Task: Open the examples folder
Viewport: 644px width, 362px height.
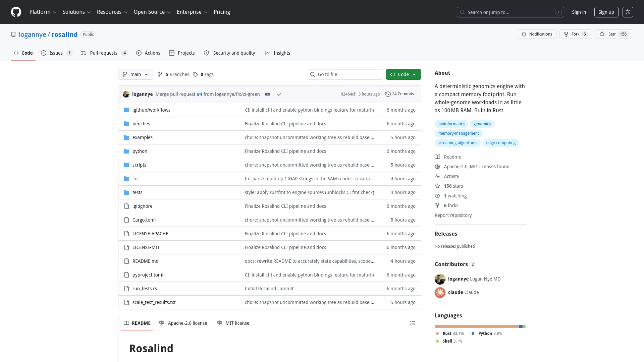Action: [x=143, y=137]
